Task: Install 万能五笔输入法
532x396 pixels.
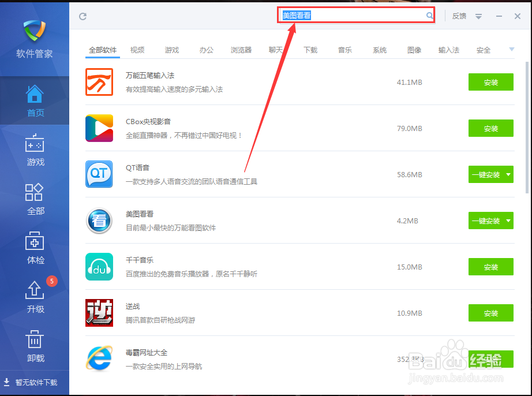Action: [490, 82]
